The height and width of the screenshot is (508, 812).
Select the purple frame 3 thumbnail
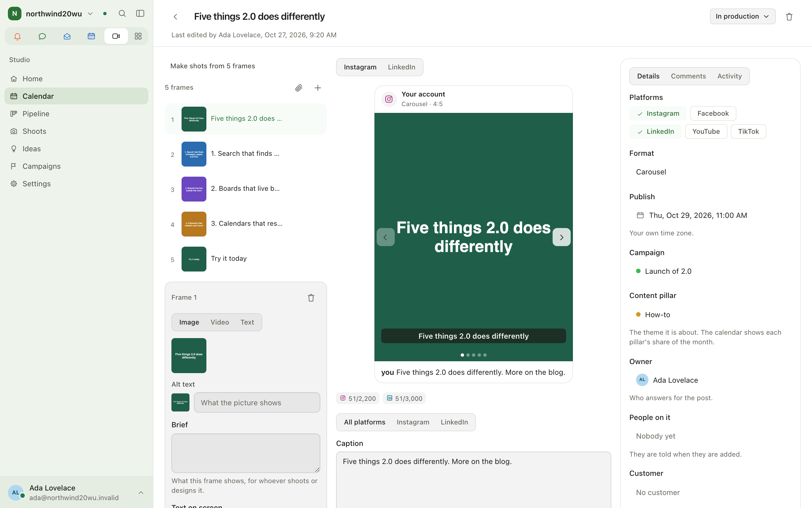click(x=194, y=189)
